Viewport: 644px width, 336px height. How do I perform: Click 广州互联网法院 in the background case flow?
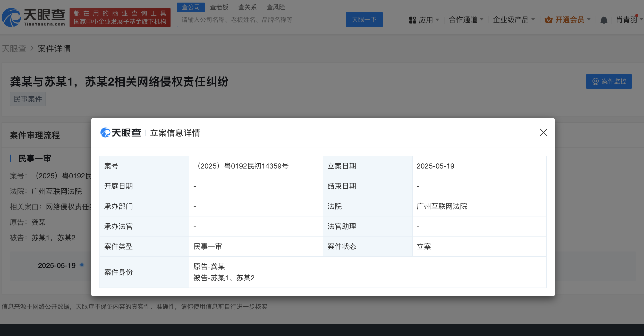pos(57,191)
